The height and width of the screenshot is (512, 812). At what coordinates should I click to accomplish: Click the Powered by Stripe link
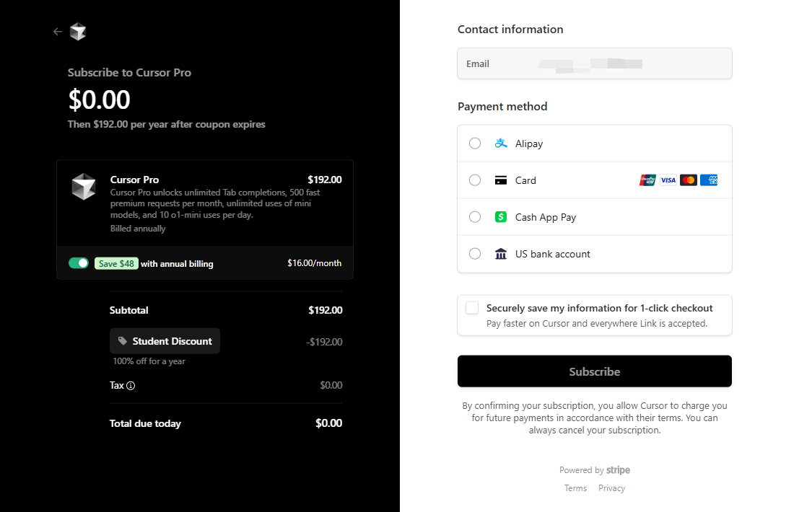pyautogui.click(x=595, y=470)
